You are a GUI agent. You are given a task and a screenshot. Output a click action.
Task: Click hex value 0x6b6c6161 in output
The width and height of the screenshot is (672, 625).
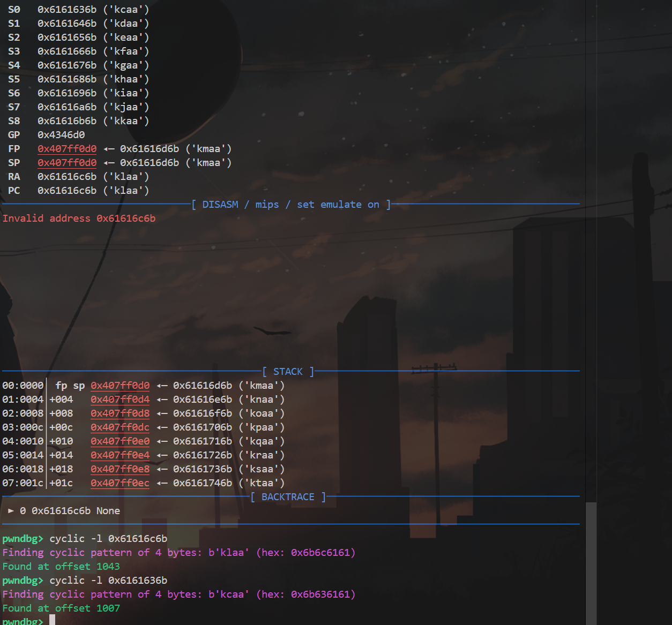(x=320, y=553)
